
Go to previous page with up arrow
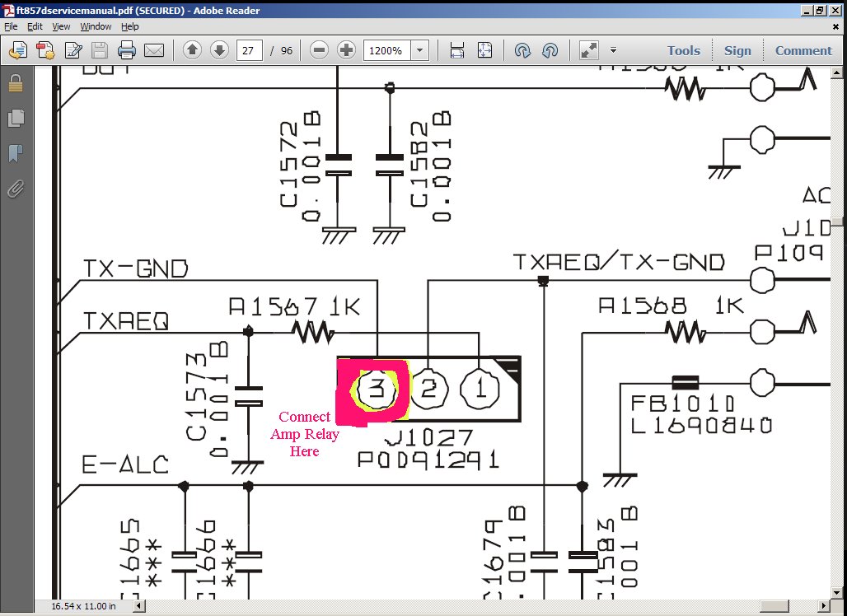(x=192, y=50)
